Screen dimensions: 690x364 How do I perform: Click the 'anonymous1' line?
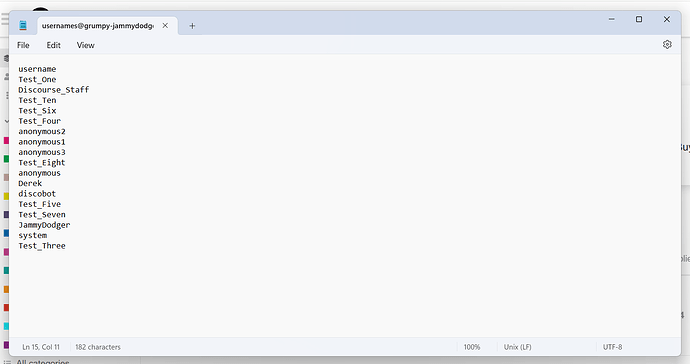42,142
